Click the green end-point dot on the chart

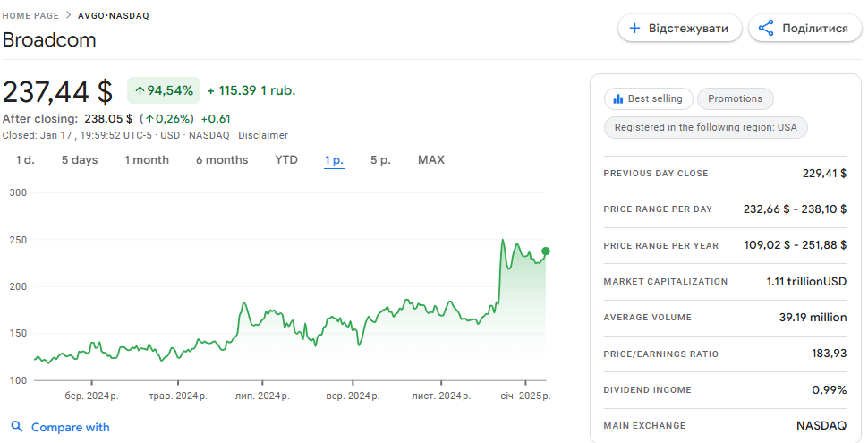click(x=546, y=251)
